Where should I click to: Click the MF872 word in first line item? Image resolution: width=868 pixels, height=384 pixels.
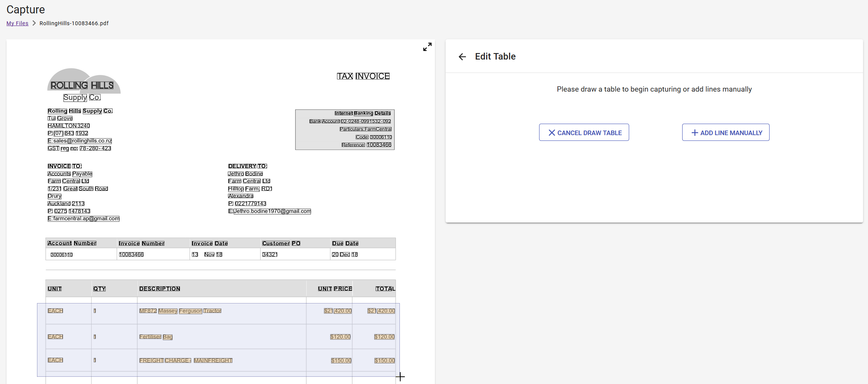[x=148, y=311]
